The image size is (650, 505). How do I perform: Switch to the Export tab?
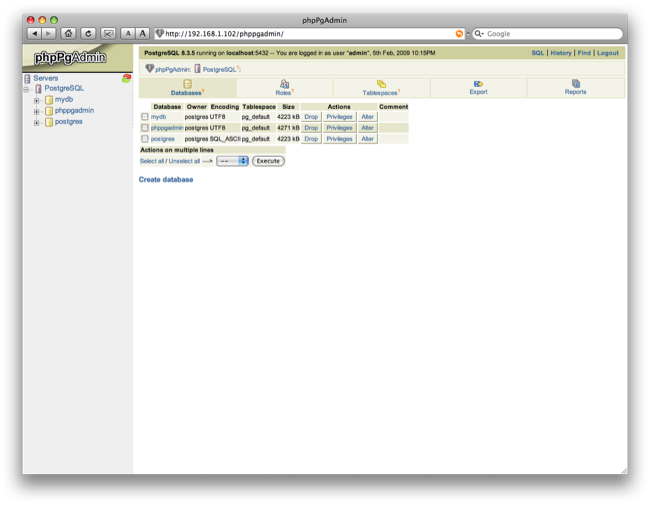478,88
